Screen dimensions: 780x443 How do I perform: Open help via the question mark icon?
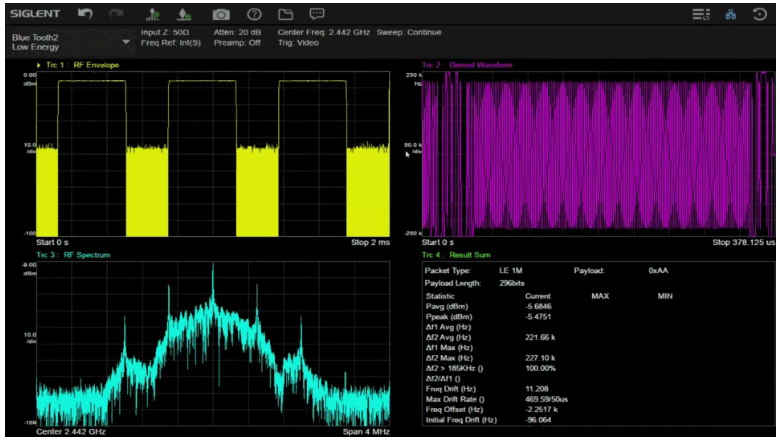pyautogui.click(x=254, y=14)
